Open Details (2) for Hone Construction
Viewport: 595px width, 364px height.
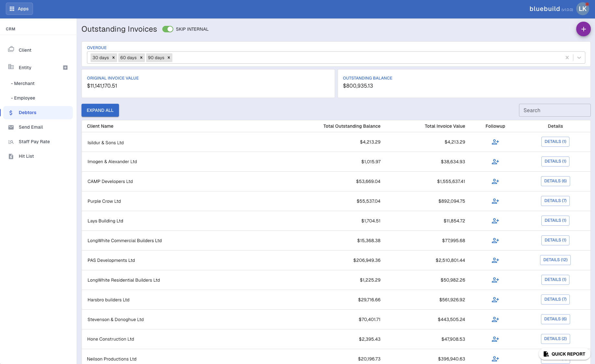click(x=555, y=339)
